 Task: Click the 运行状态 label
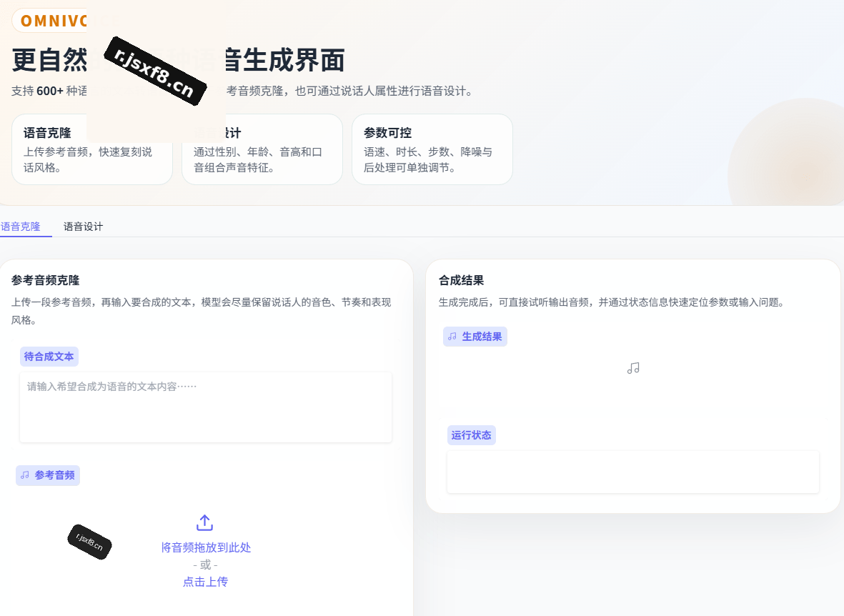(x=472, y=435)
